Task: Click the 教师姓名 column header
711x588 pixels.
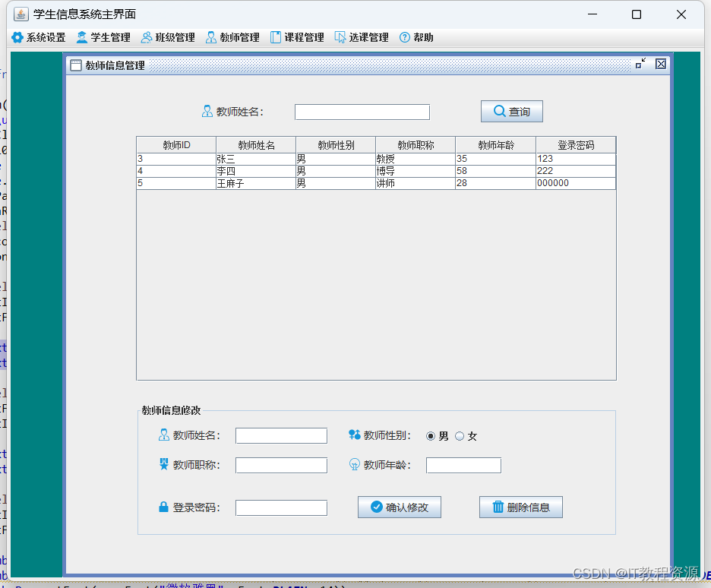Action: coord(256,145)
